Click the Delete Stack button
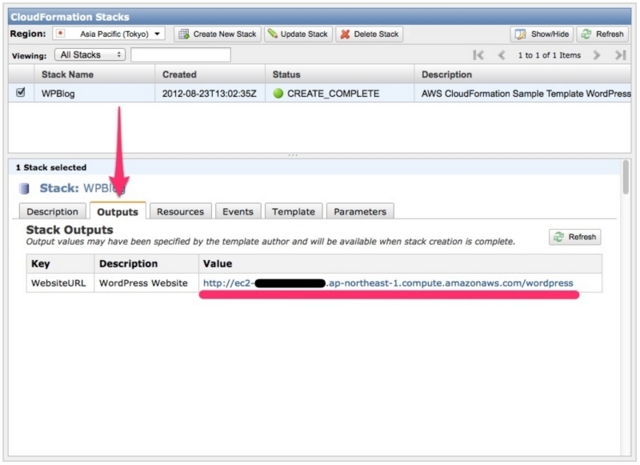Viewport: 640px width, 465px height. tap(369, 34)
